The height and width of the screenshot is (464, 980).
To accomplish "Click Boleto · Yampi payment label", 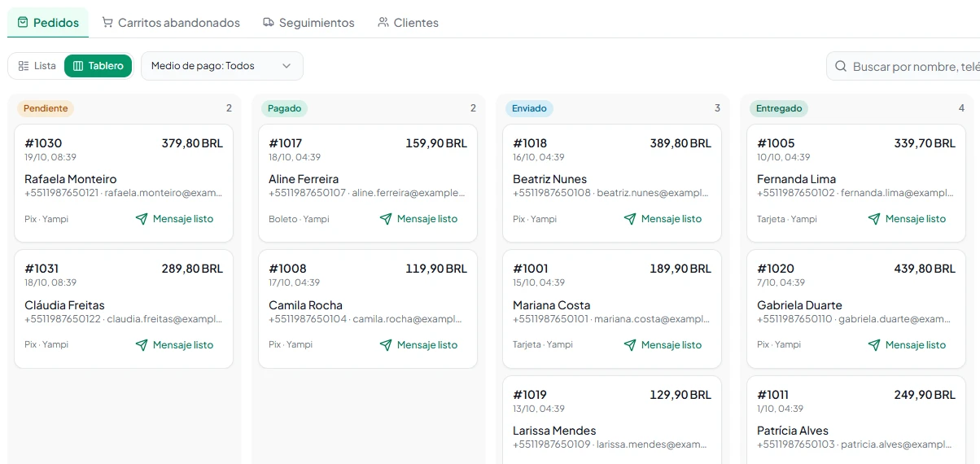I will [299, 219].
